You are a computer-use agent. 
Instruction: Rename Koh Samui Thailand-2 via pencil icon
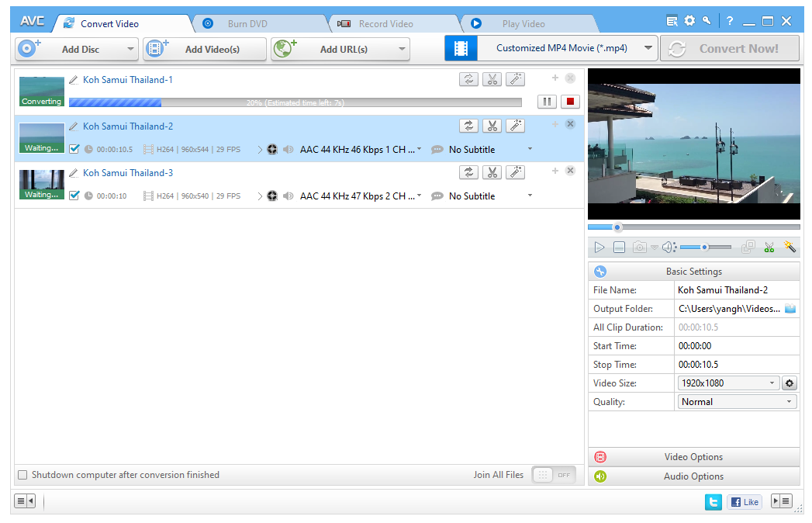[x=74, y=126]
